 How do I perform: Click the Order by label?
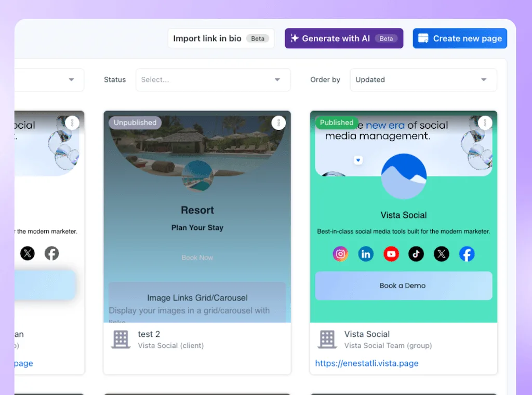(325, 80)
